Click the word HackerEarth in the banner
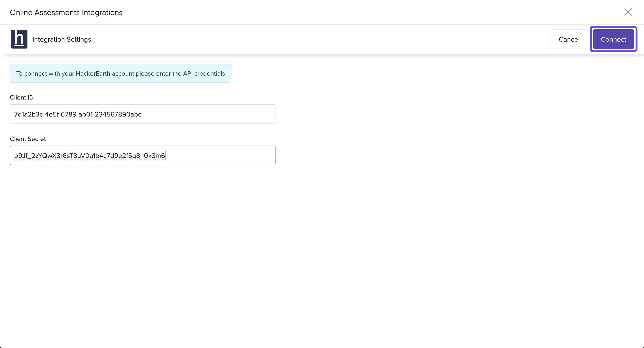The width and height of the screenshot is (644, 348). [93, 74]
